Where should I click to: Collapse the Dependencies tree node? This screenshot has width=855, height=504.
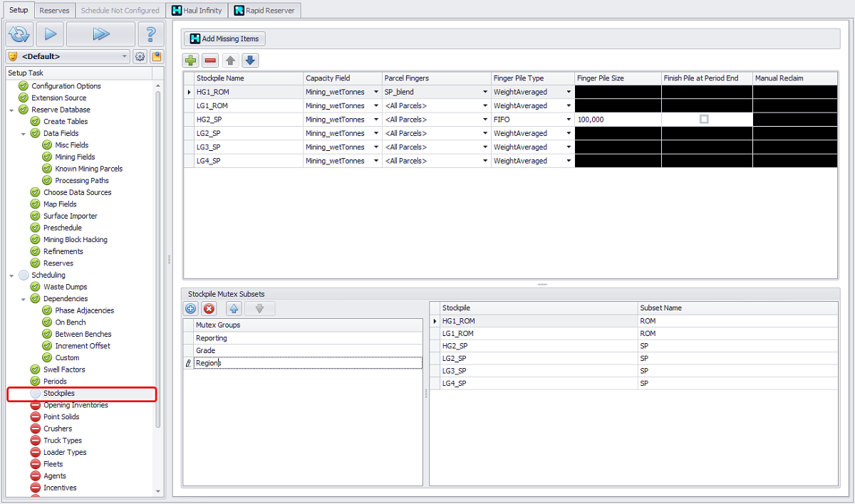tap(24, 299)
